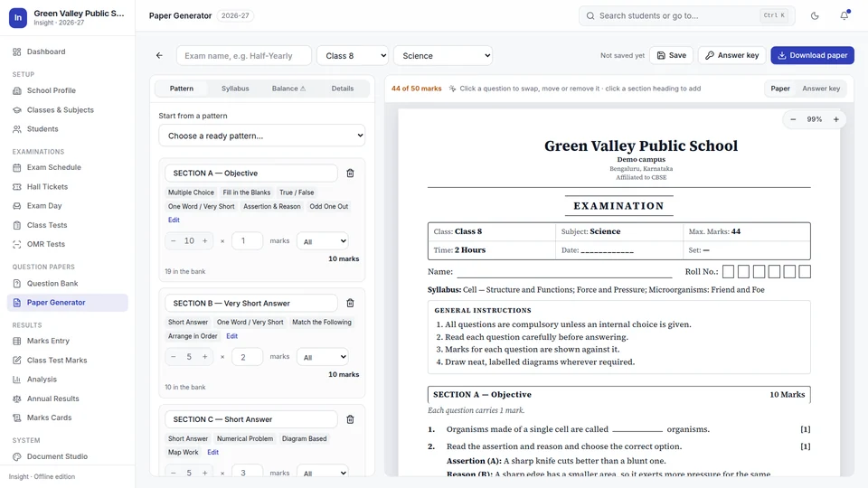Image resolution: width=868 pixels, height=488 pixels.
Task: Open notifications bell
Action: click(844, 16)
